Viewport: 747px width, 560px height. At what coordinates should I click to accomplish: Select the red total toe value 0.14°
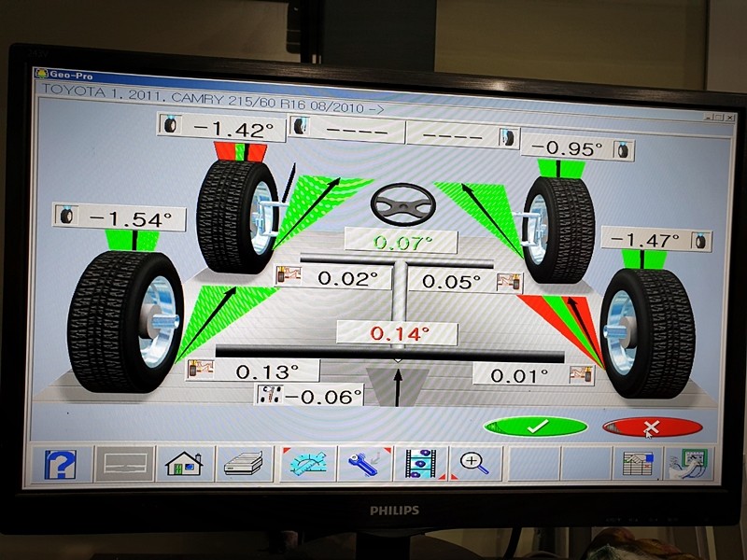(398, 332)
